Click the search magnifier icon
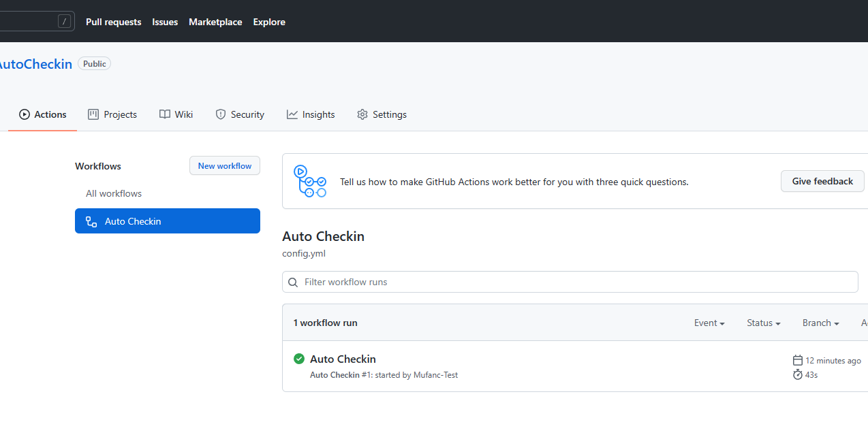 293,282
